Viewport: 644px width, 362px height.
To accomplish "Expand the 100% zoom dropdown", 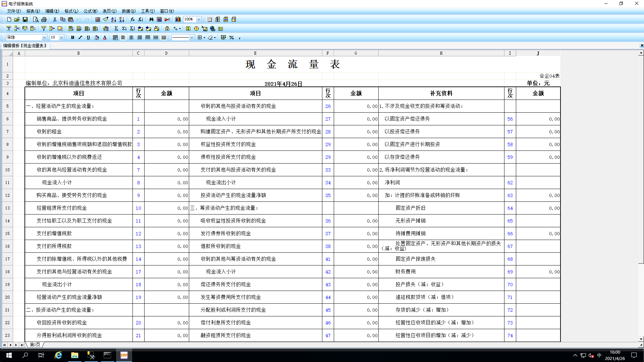I will 199,19.
